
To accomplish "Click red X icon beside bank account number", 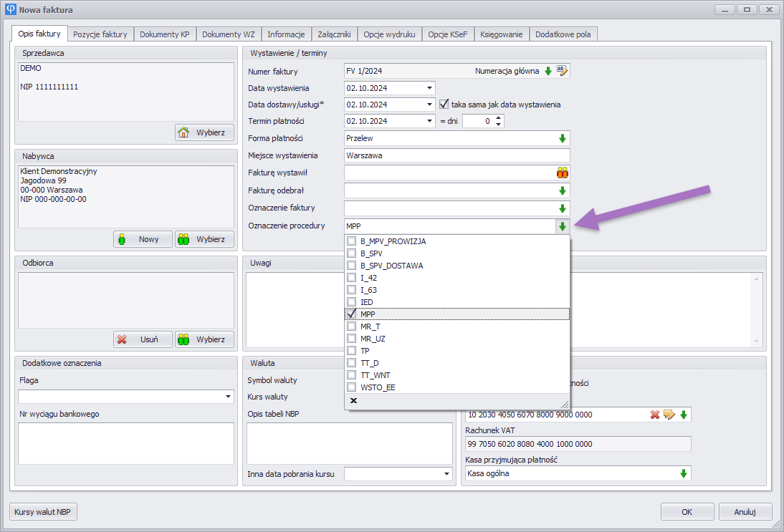I will coord(655,415).
